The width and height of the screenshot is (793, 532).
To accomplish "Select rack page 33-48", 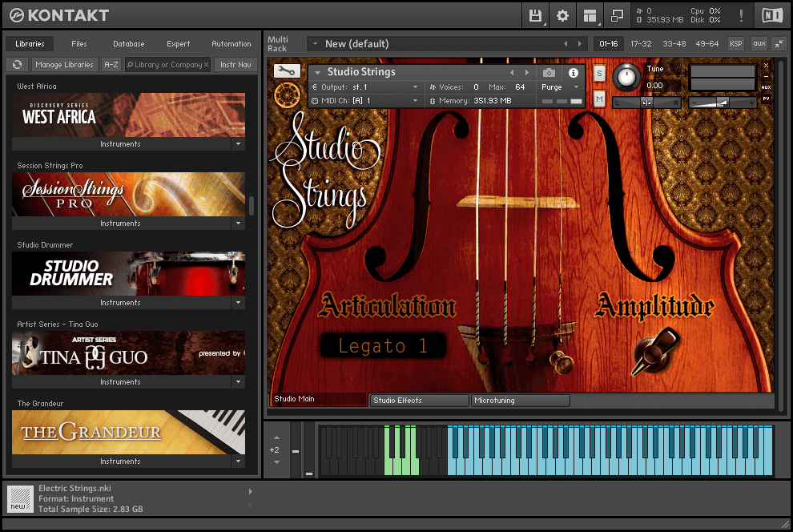I will coord(674,44).
